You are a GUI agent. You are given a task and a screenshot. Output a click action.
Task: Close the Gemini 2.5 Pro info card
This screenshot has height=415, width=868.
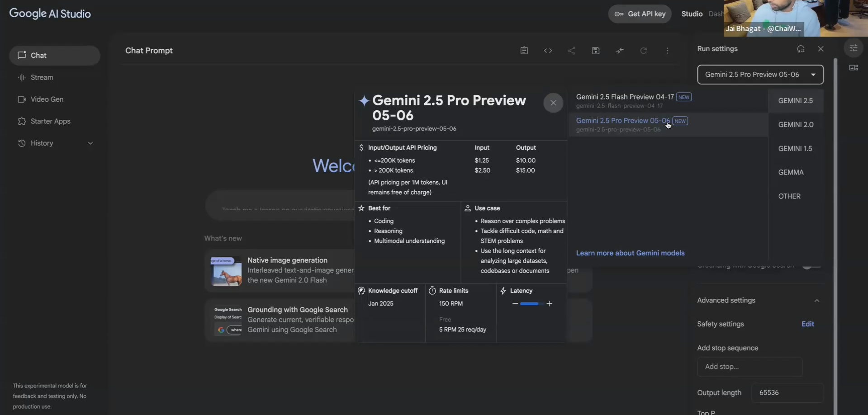[553, 103]
